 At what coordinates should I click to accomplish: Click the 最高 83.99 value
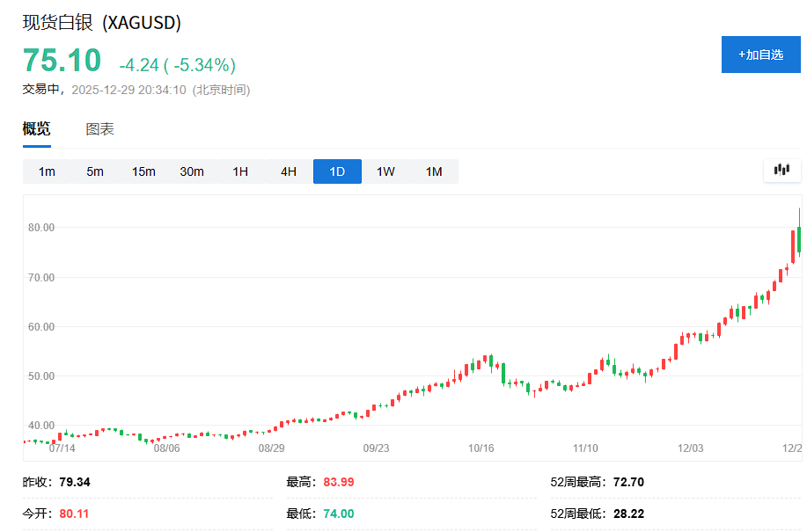(337, 482)
